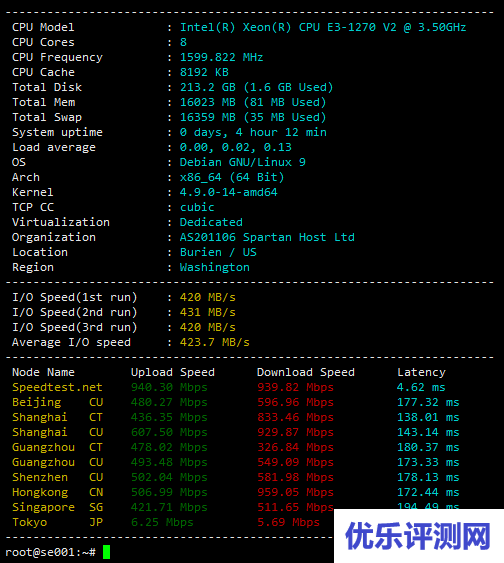
Task: Click the CPU model value text
Action: click(x=323, y=27)
